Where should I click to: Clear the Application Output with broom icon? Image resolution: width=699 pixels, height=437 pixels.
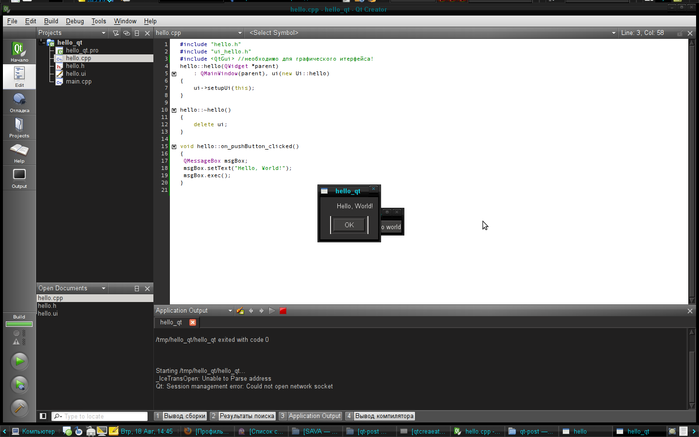[x=240, y=311]
